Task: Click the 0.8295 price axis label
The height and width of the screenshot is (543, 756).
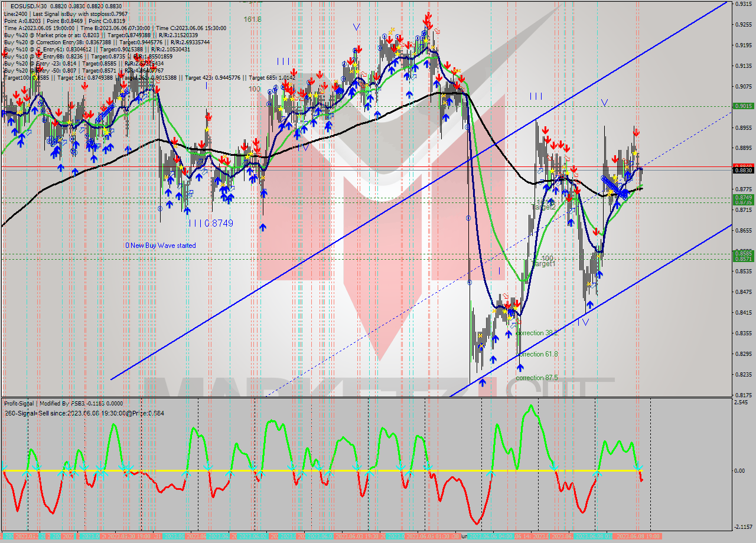Action: point(743,354)
